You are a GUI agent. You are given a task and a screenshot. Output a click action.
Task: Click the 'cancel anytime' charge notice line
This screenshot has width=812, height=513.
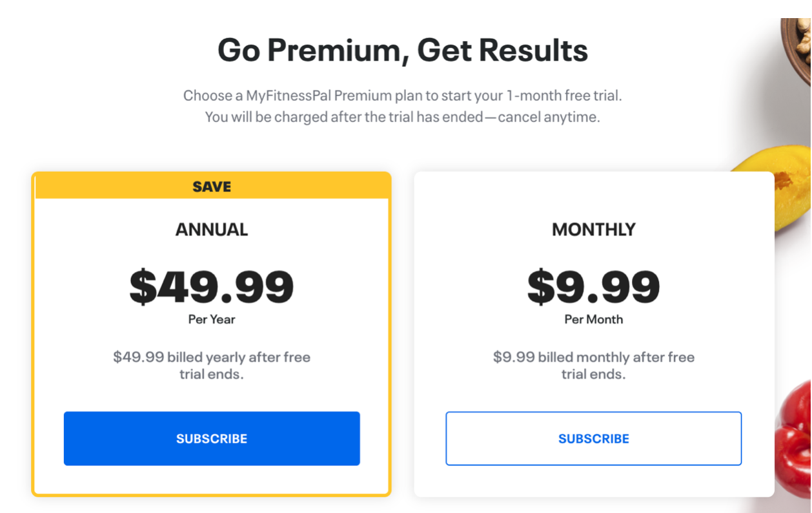pos(403,118)
